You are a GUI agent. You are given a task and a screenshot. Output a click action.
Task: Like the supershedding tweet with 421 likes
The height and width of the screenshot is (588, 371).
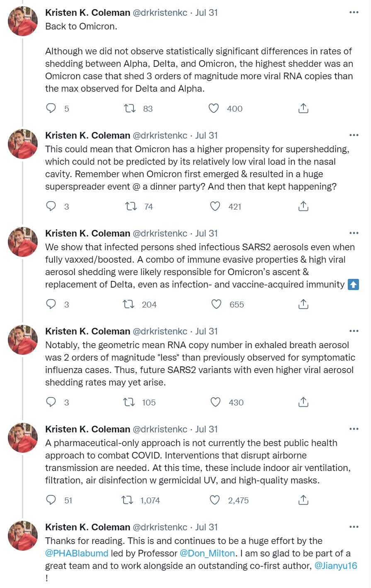click(x=215, y=207)
